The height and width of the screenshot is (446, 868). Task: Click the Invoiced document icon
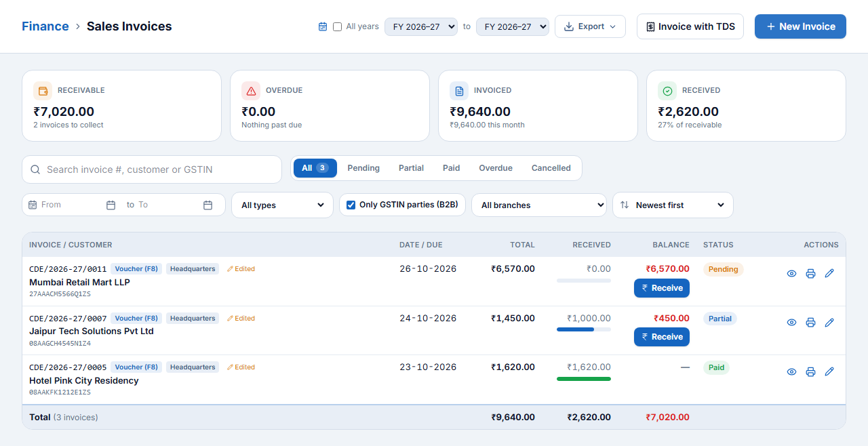[x=459, y=91]
